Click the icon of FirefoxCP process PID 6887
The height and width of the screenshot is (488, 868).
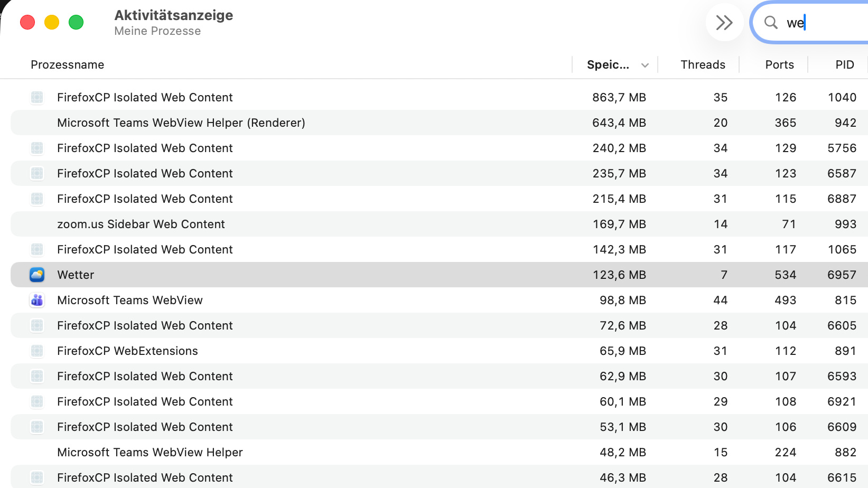tap(37, 199)
